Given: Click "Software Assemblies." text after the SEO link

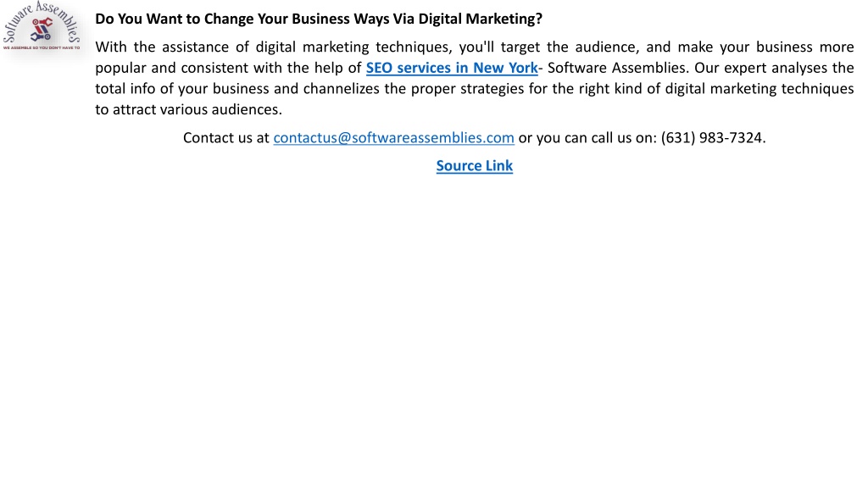Looking at the screenshot, I should click(617, 68).
